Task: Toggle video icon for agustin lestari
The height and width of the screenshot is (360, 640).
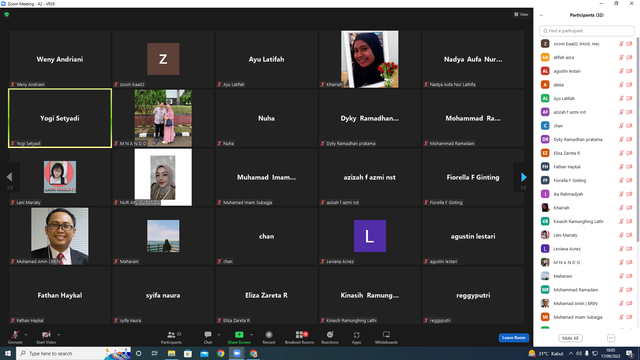Action: pyautogui.click(x=629, y=71)
